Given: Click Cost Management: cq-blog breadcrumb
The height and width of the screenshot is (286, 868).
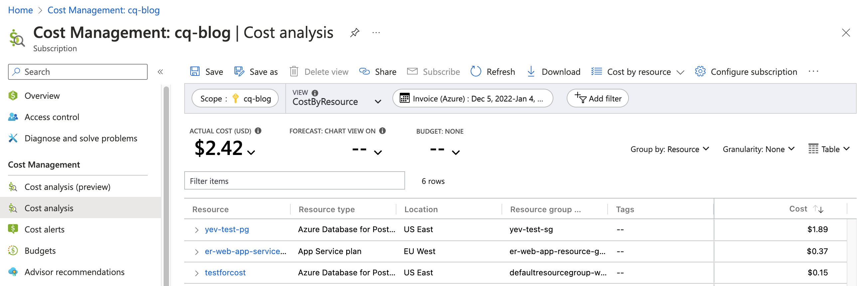Looking at the screenshot, I should (103, 10).
